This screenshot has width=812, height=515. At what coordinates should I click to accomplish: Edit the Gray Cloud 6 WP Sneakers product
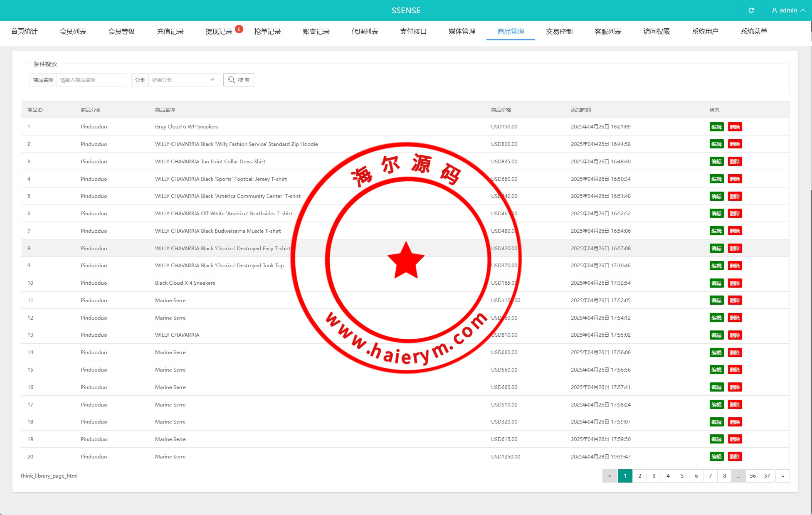pyautogui.click(x=716, y=127)
